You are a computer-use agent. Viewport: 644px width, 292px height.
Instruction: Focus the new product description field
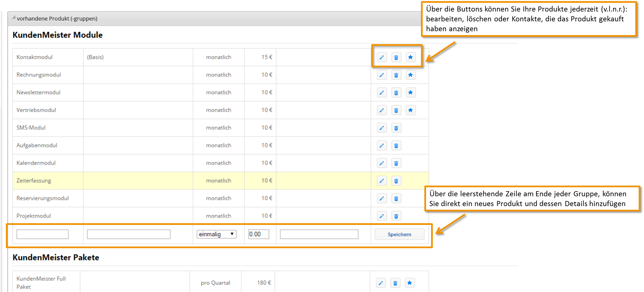tap(129, 234)
